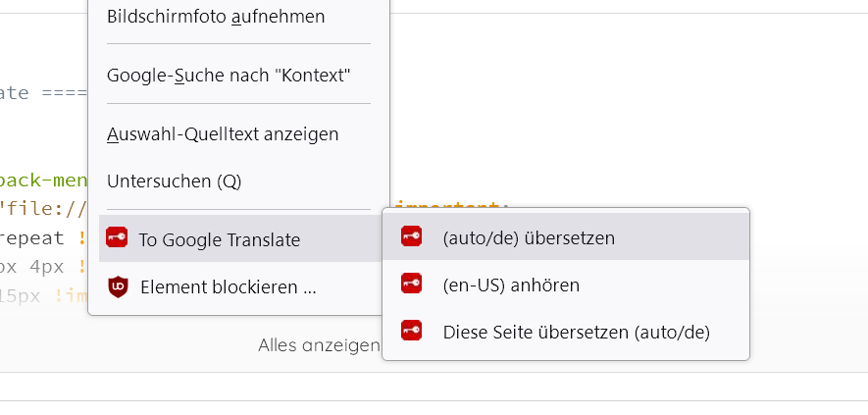Viewport: 868px width, 415px height.
Task: Click the word repeat in the code
Action: (x=32, y=237)
